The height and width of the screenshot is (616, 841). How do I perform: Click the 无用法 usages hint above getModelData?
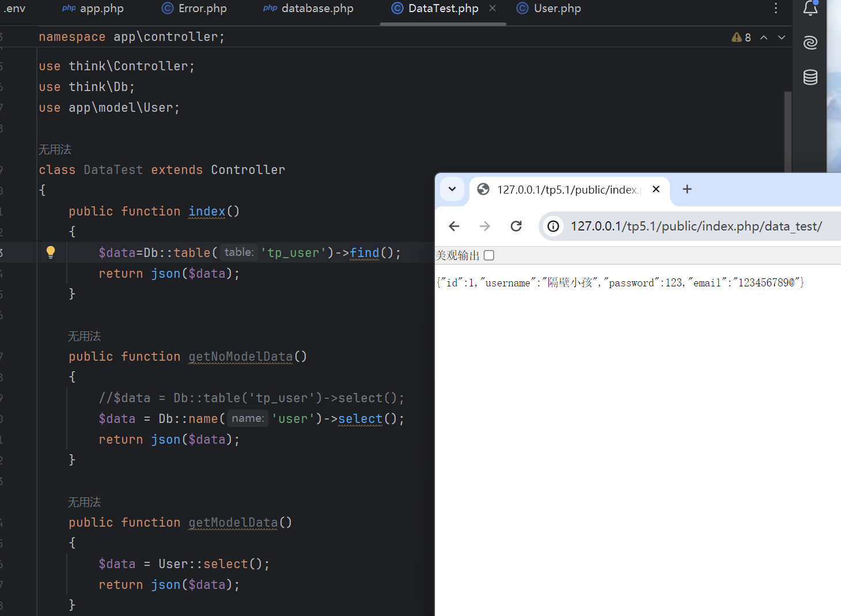85,502
